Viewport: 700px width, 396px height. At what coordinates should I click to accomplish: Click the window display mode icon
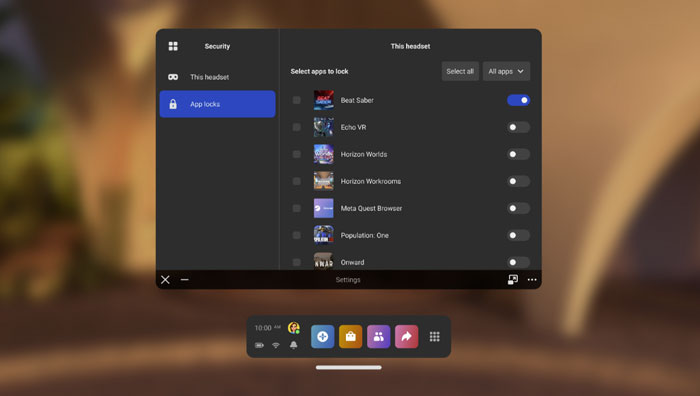(513, 279)
